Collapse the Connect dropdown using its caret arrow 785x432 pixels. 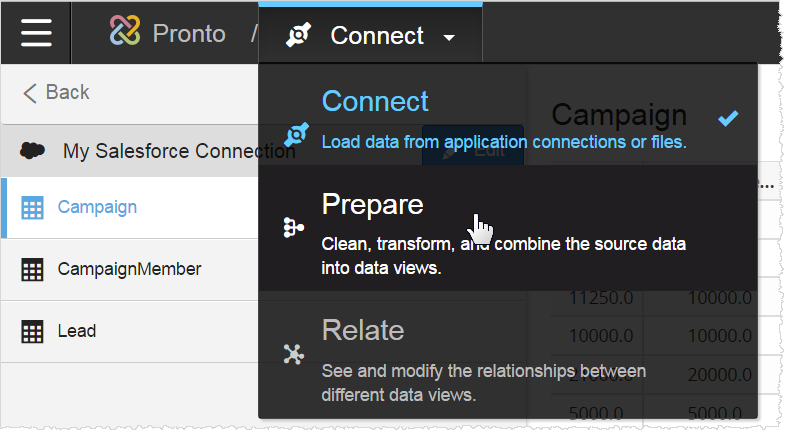click(x=449, y=38)
